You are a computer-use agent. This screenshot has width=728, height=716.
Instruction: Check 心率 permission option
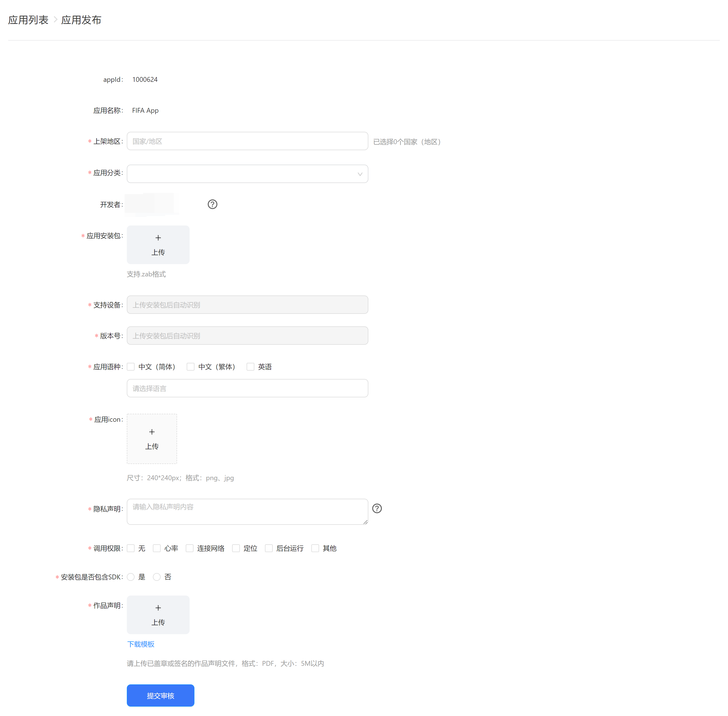157,548
